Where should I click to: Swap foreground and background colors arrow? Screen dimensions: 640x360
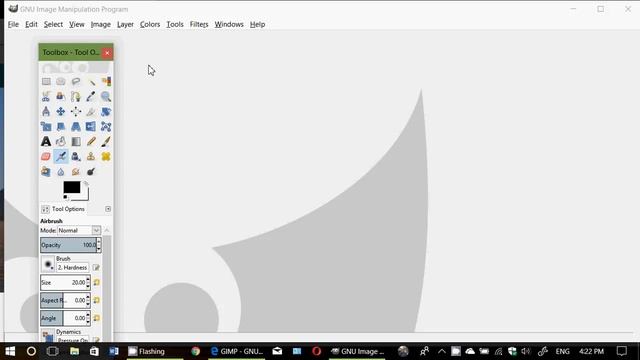[86, 184]
